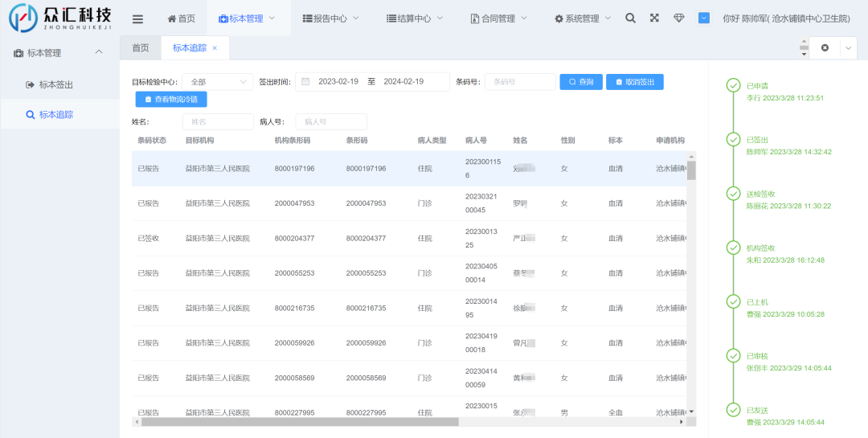Click the circular close-tabs icon
The width and height of the screenshot is (868, 438).
tap(825, 48)
